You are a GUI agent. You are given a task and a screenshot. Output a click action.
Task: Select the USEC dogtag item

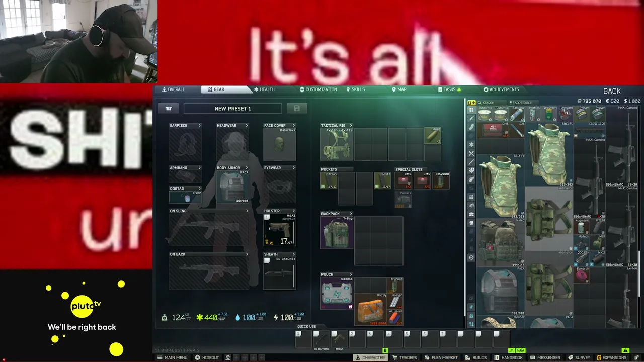point(185,197)
